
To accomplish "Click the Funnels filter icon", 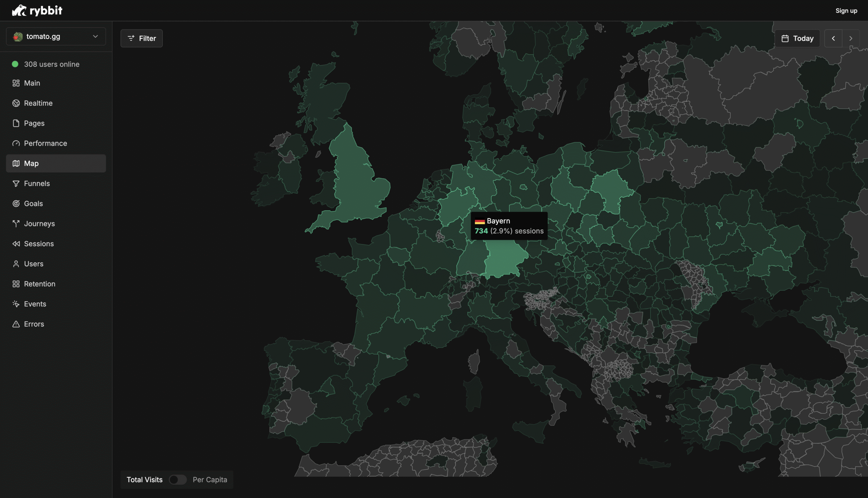I will [16, 184].
